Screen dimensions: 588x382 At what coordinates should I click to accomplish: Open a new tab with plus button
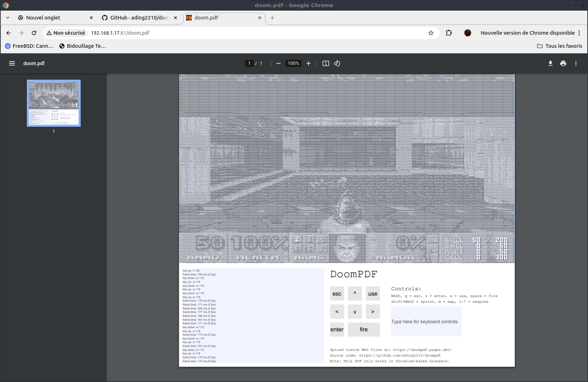tap(272, 18)
